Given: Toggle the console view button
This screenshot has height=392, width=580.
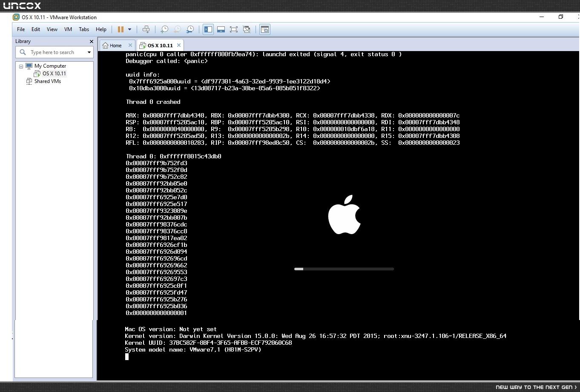Looking at the screenshot, I should pyautogui.click(x=264, y=29).
